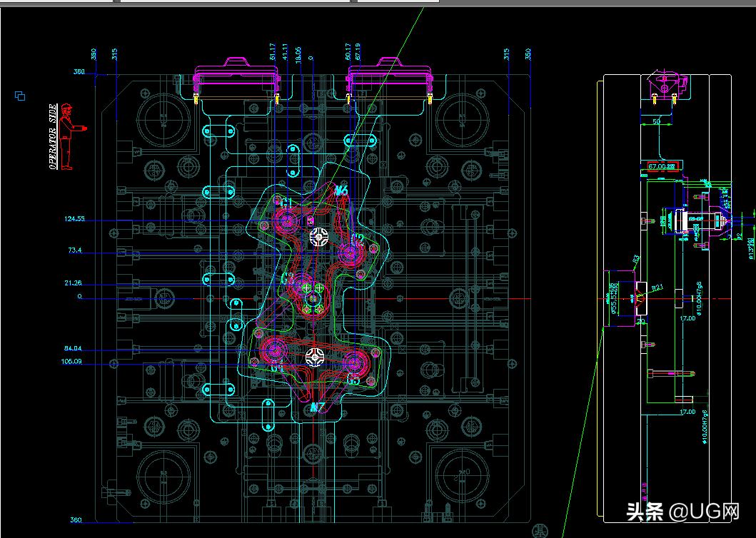
Task: Select the 124.55 dimension text
Action: [x=74, y=219]
